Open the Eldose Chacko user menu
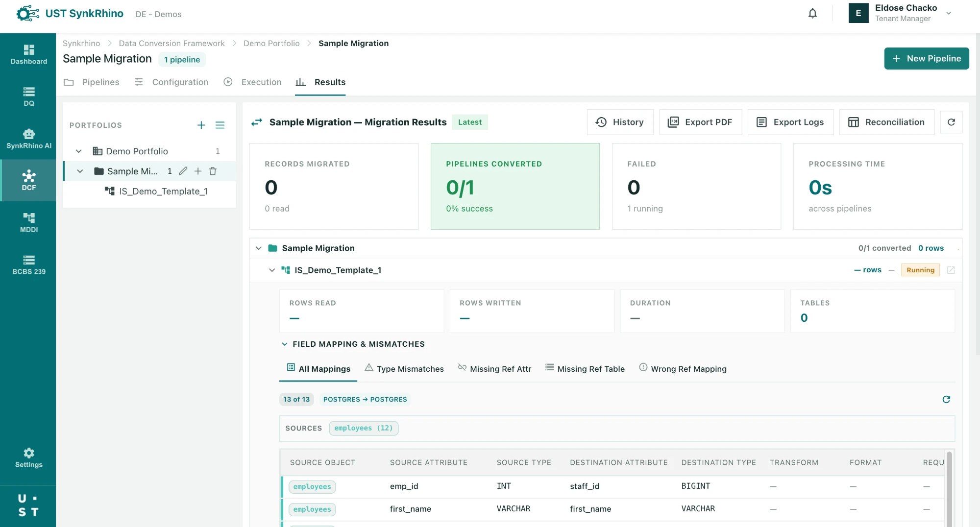The image size is (980, 527). (x=901, y=13)
